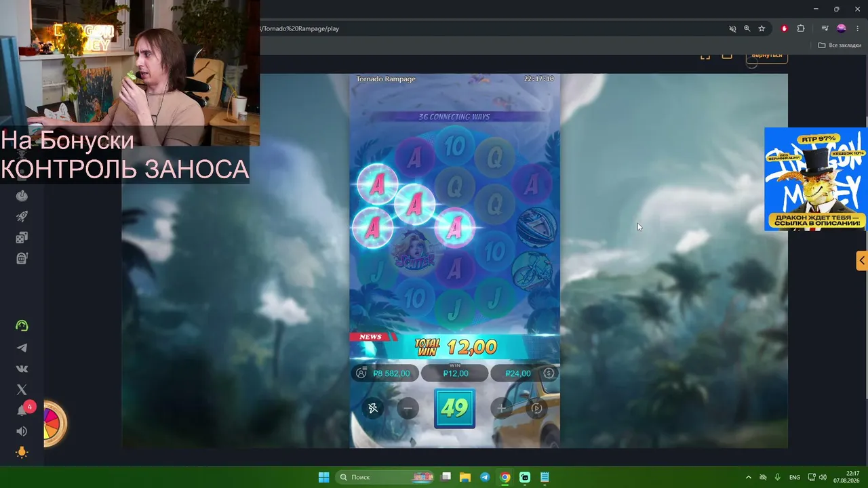Open the Все закладки bookmarks folder

840,45
